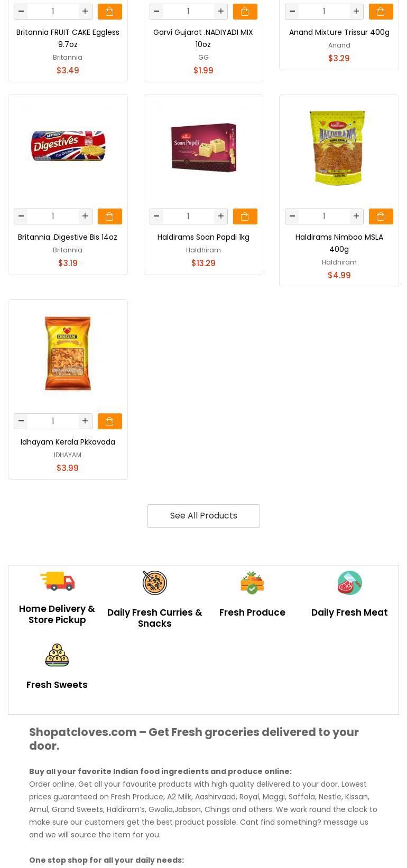This screenshot has height=868, width=407.
Task: Add Haldirams Nimboo MSLA to cart
Action: (381, 216)
